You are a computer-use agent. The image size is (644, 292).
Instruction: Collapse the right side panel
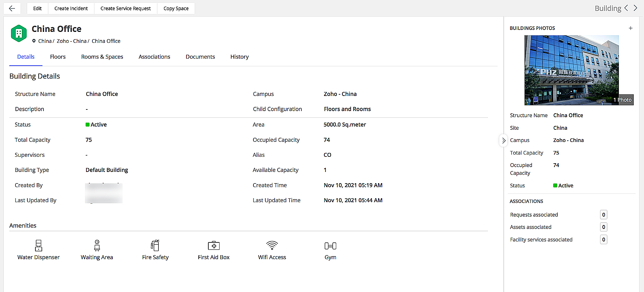(504, 141)
